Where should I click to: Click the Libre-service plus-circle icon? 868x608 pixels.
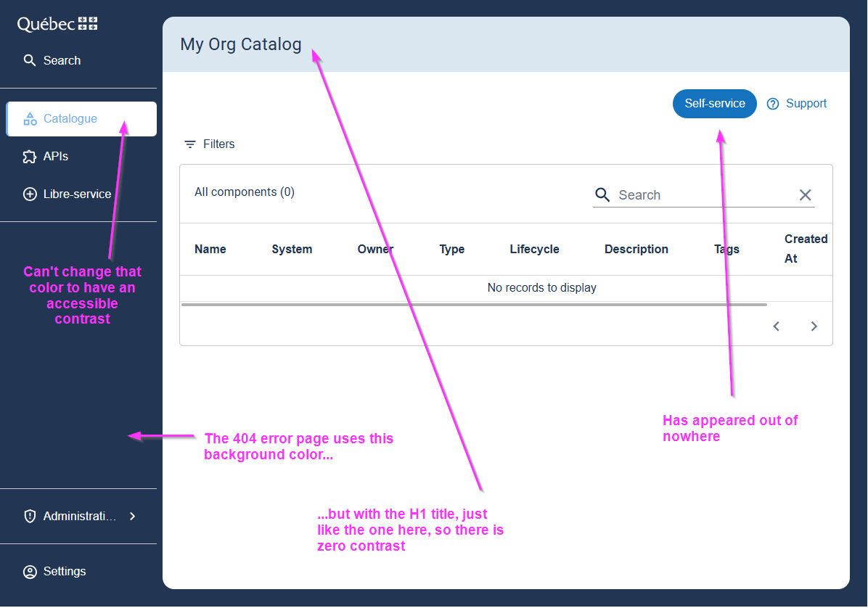coord(30,194)
